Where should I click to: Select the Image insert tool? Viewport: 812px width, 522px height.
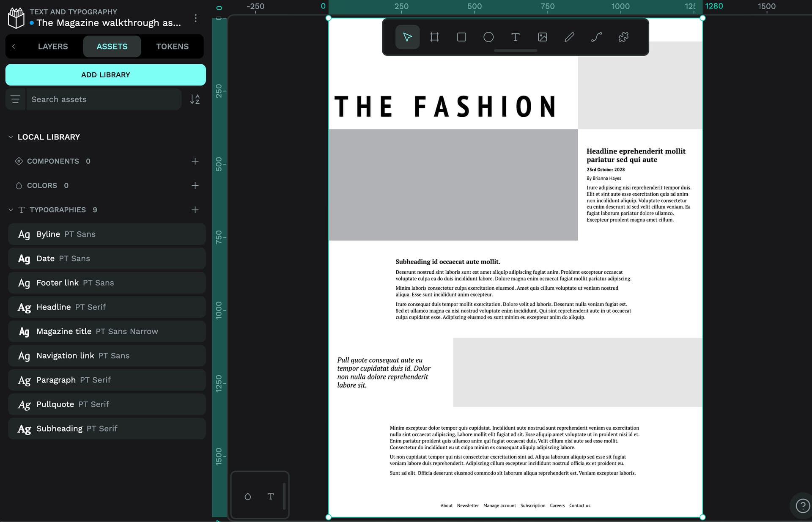tap(542, 37)
